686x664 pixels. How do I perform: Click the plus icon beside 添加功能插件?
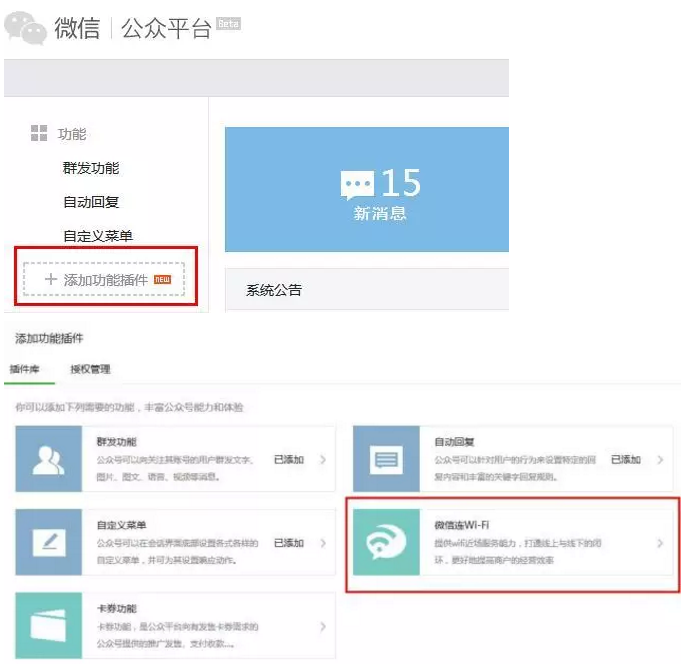pos(51,279)
